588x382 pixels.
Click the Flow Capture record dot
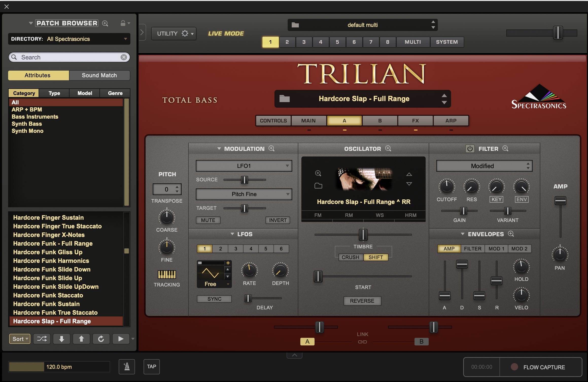point(514,367)
